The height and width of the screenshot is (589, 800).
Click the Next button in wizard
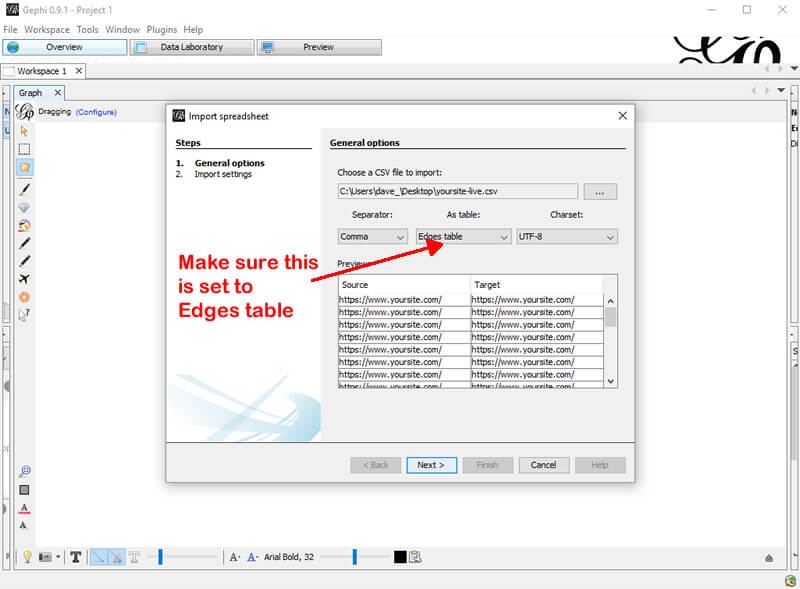[x=431, y=465]
